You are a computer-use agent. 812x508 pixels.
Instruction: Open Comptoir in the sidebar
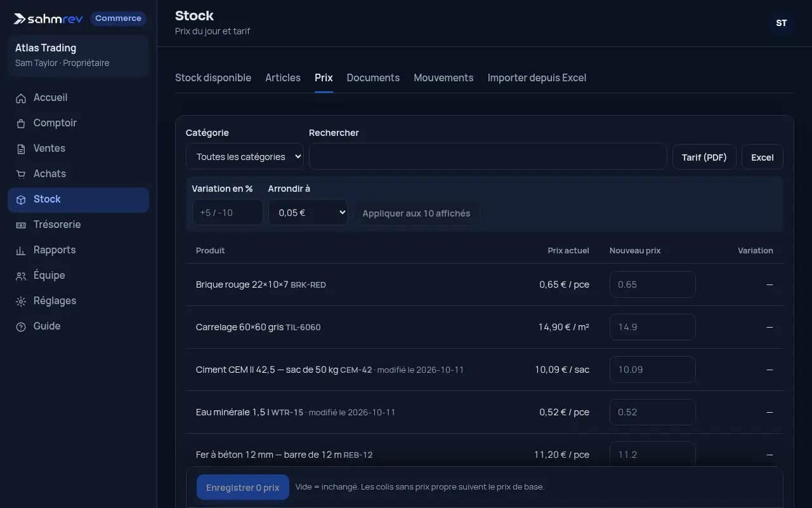[78, 123]
